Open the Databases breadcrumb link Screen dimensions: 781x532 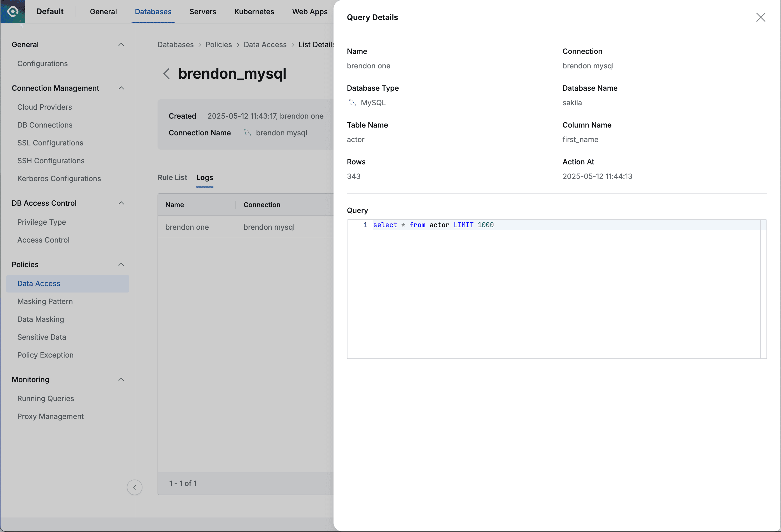175,44
